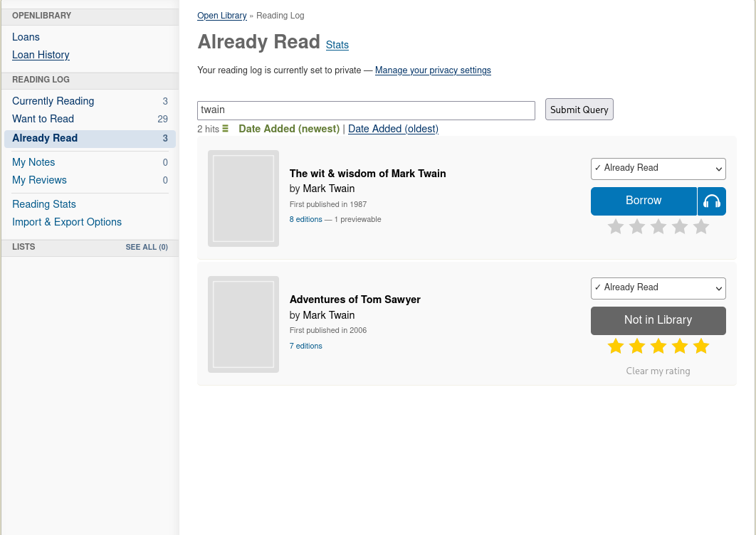Select the Already Read shelf in sidebar
Screen dimensions: 756x535
(x=90, y=138)
